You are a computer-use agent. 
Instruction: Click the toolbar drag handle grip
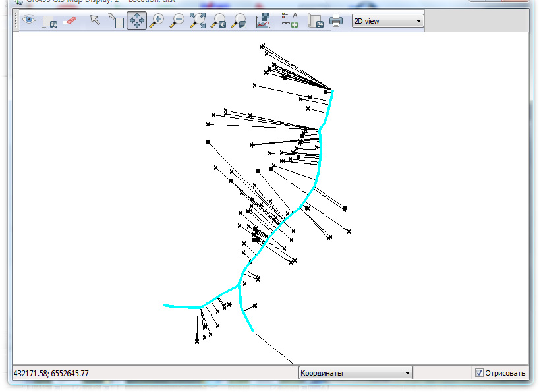16,20
